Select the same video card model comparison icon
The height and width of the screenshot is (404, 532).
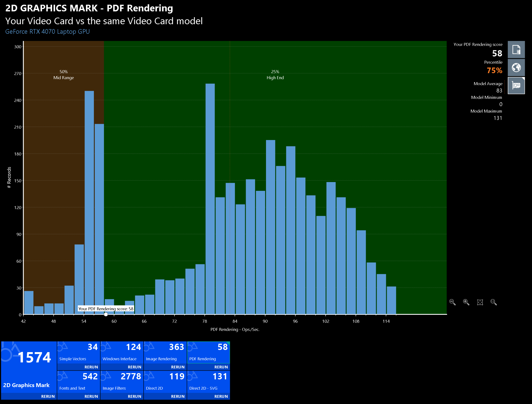click(x=516, y=85)
